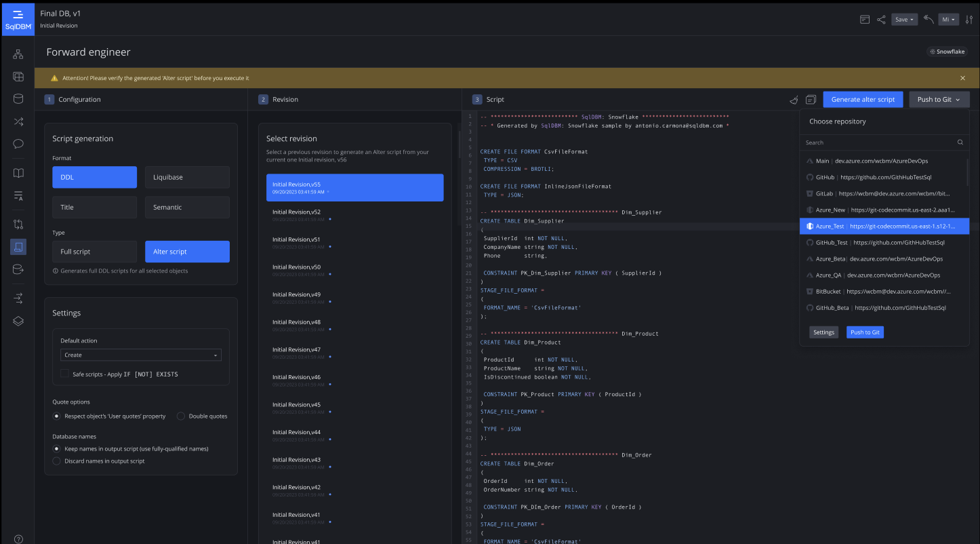Click the database cylinder sidebar icon
This screenshot has height=544, width=980.
pyautogui.click(x=18, y=99)
